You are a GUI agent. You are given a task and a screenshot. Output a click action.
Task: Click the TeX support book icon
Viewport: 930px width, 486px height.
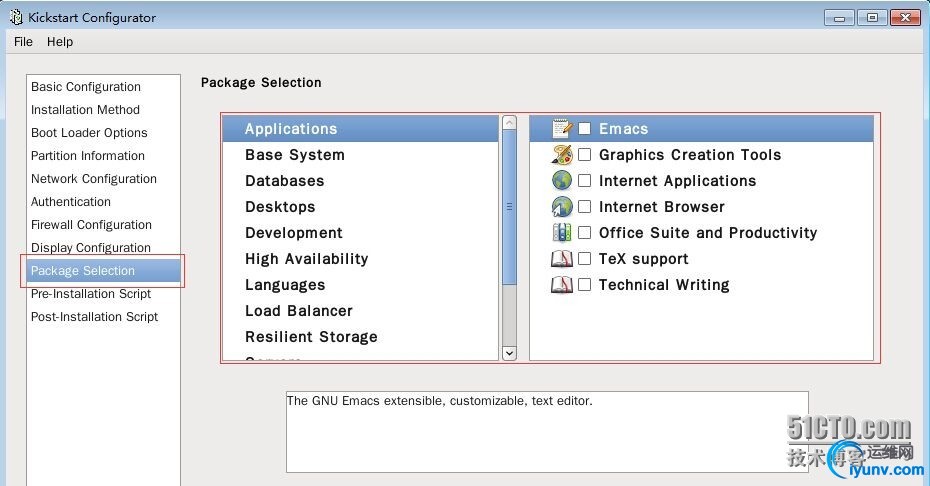tap(562, 259)
